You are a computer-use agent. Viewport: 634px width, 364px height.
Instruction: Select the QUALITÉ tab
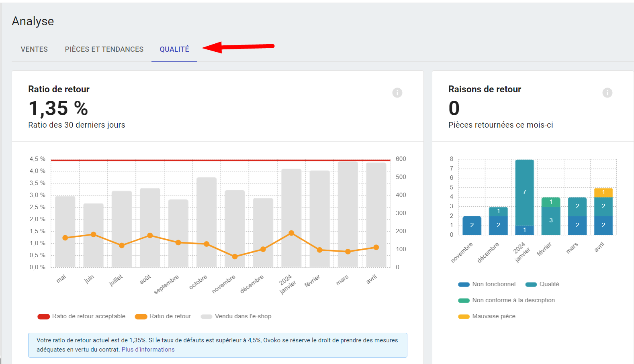174,49
